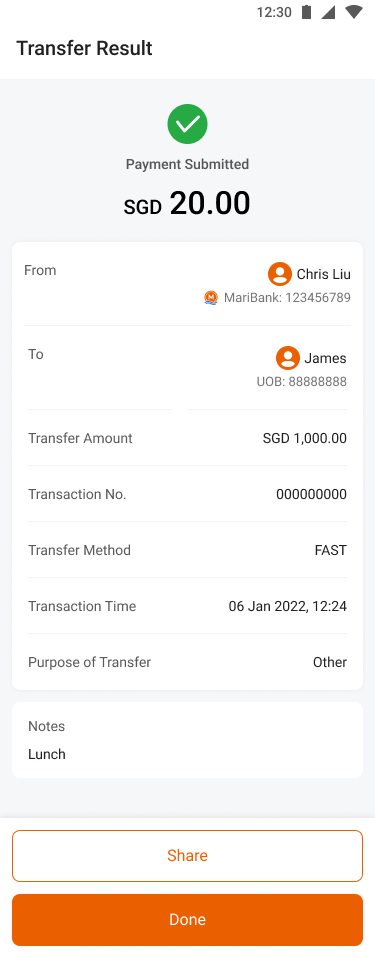The width and height of the screenshot is (375, 958).
Task: Tap the cellular signal status icon
Action: pos(329,12)
